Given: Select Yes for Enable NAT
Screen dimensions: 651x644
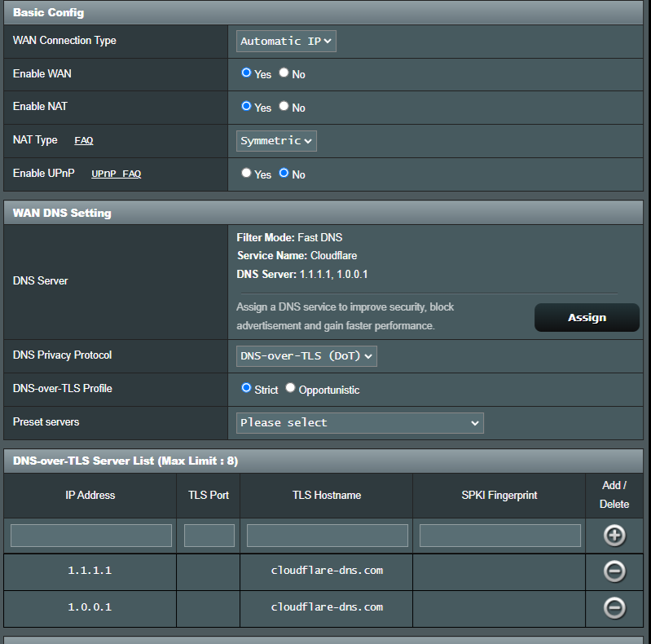Looking at the screenshot, I should click(x=246, y=106).
